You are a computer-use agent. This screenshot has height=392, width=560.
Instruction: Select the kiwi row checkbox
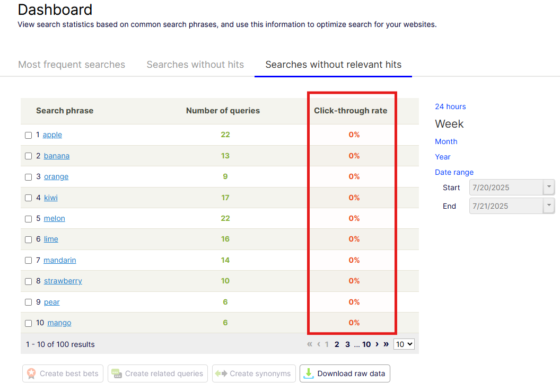[29, 198]
